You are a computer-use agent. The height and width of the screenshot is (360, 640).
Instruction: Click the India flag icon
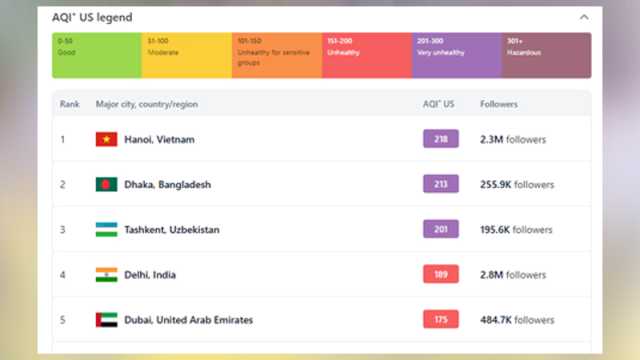(x=107, y=275)
